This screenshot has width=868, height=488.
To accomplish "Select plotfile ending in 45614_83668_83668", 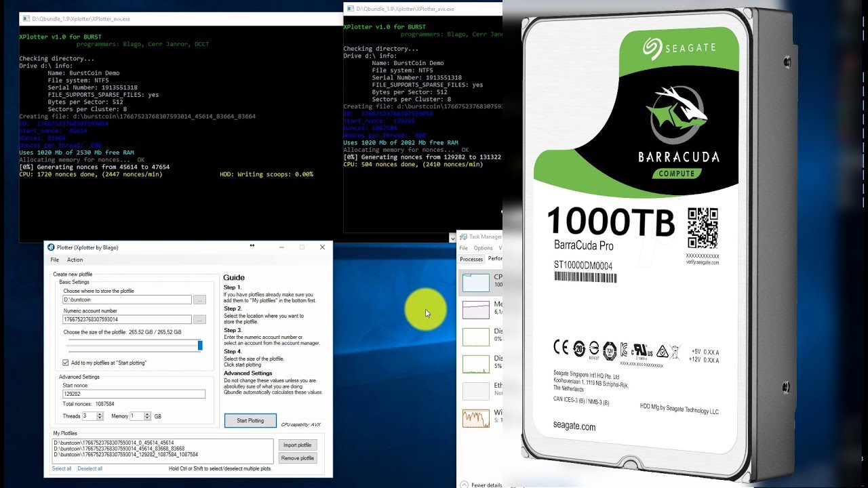I will 119,449.
